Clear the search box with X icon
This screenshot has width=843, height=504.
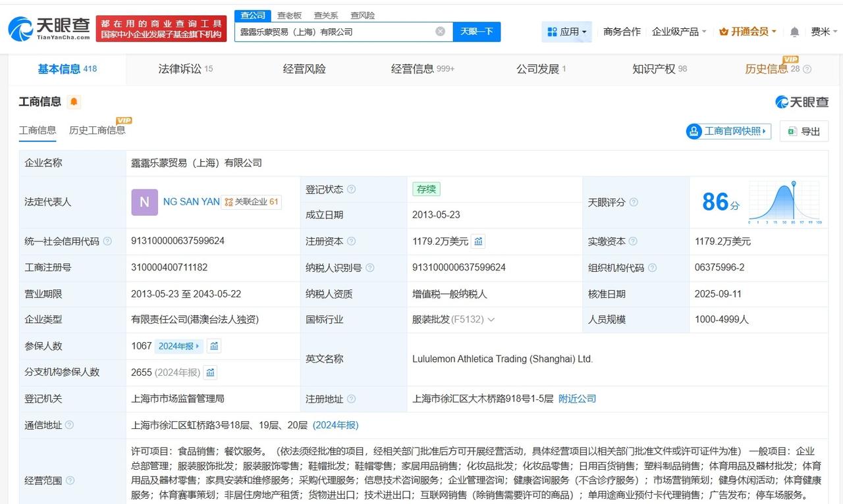(440, 32)
